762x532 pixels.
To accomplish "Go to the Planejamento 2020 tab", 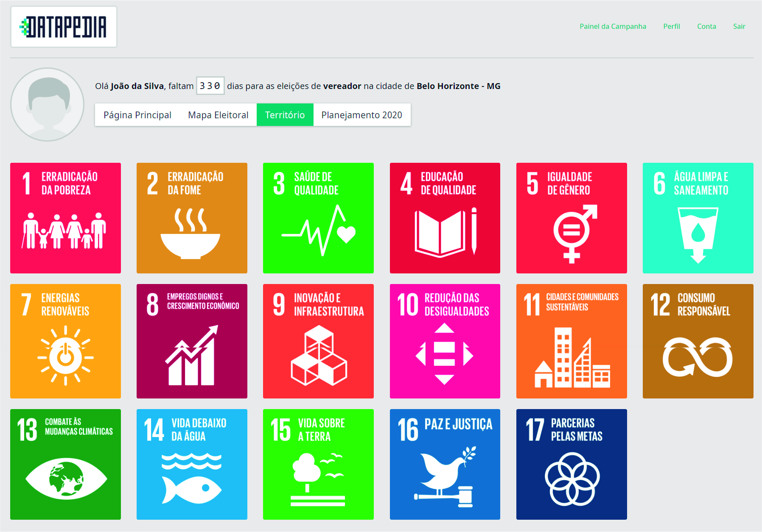I will point(362,115).
